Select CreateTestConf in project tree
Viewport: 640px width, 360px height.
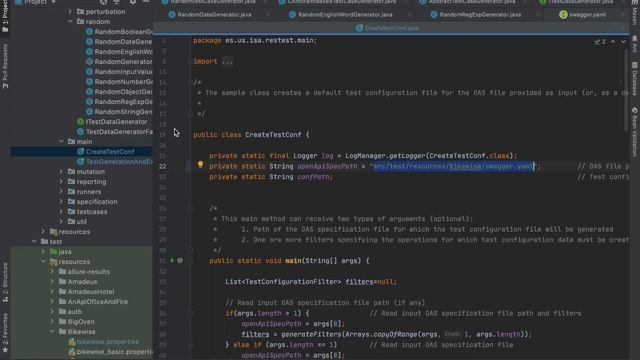(x=106, y=151)
